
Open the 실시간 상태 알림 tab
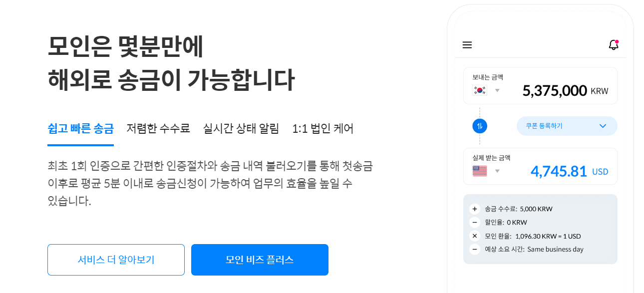(241, 129)
